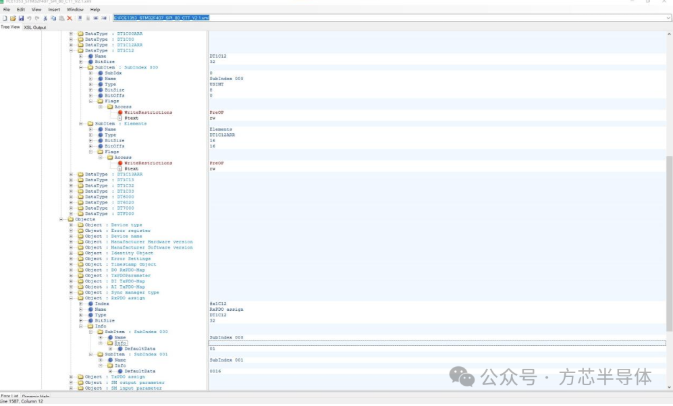673x406 pixels.
Task: Click the value DT1C12ARR in the right pane
Action: [x=222, y=135]
